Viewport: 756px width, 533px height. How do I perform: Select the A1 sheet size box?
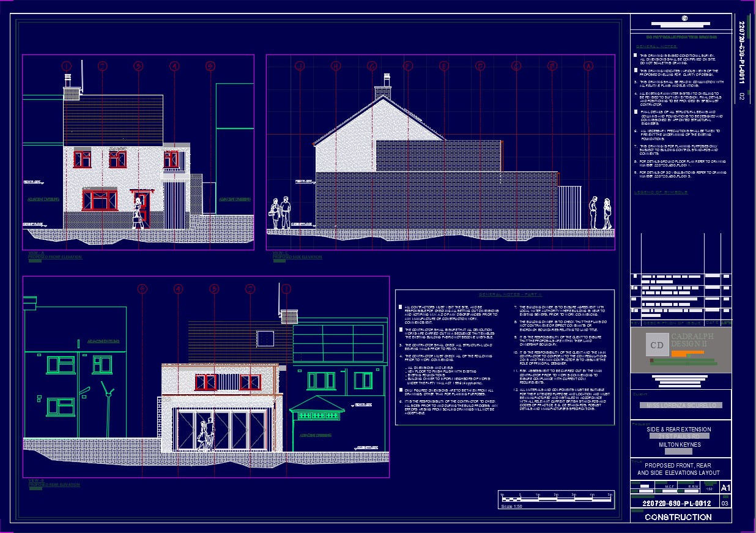tap(725, 488)
